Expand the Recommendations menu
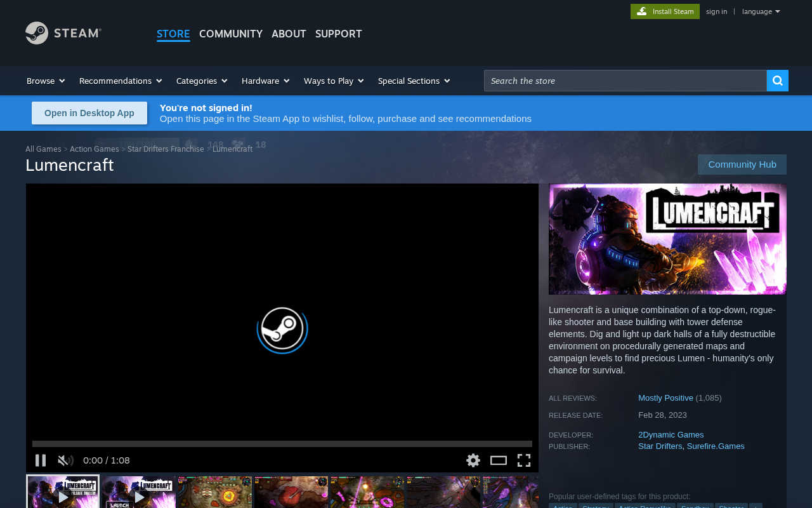Viewport: 812px width, 508px height. click(121, 81)
